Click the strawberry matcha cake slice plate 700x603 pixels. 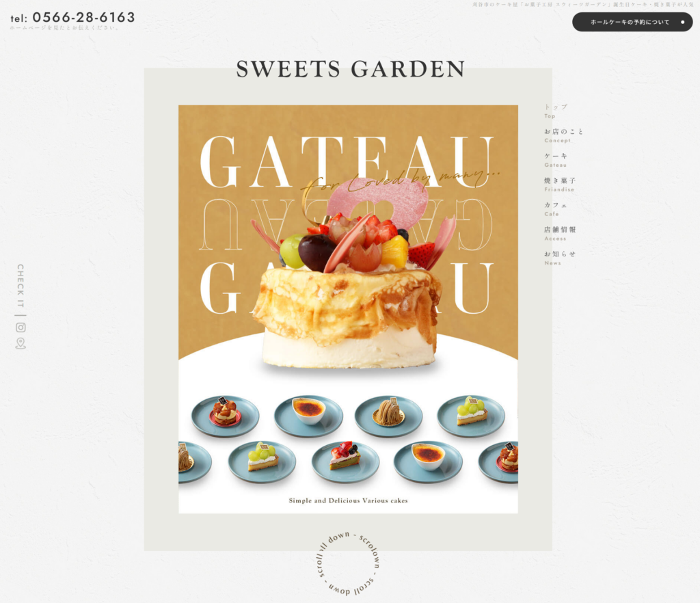[345, 462]
